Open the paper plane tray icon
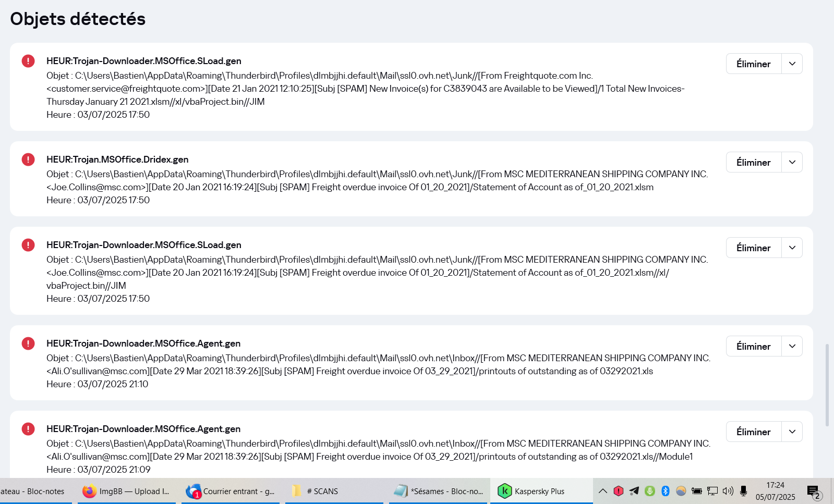 pyautogui.click(x=634, y=491)
